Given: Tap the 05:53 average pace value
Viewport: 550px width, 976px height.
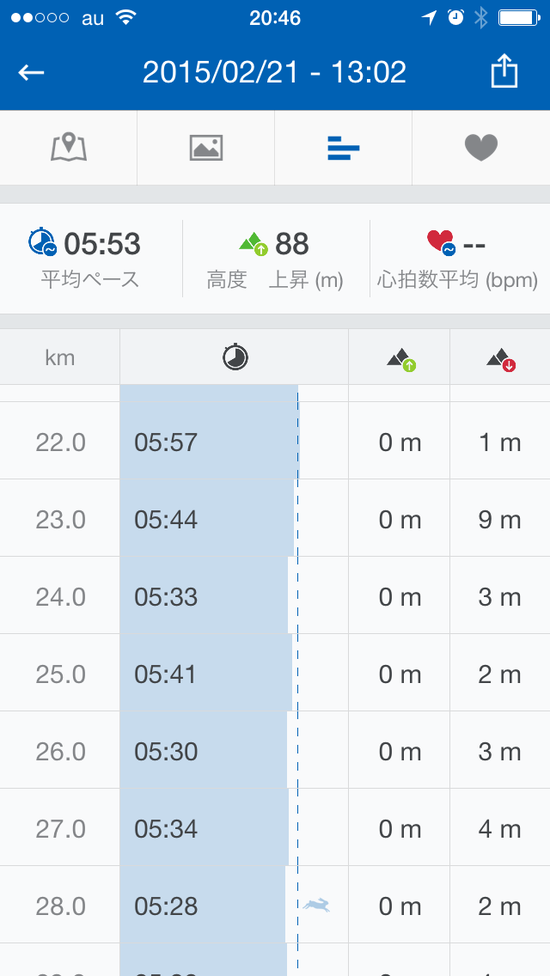Looking at the screenshot, I should pyautogui.click(x=102, y=243).
